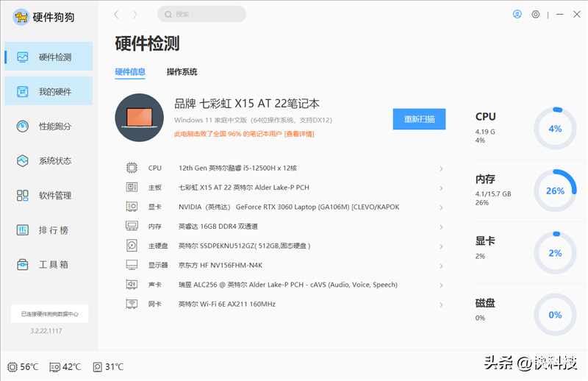The width and height of the screenshot is (588, 381).
Task: Expand the CPU row chevron
Action: coord(441,168)
